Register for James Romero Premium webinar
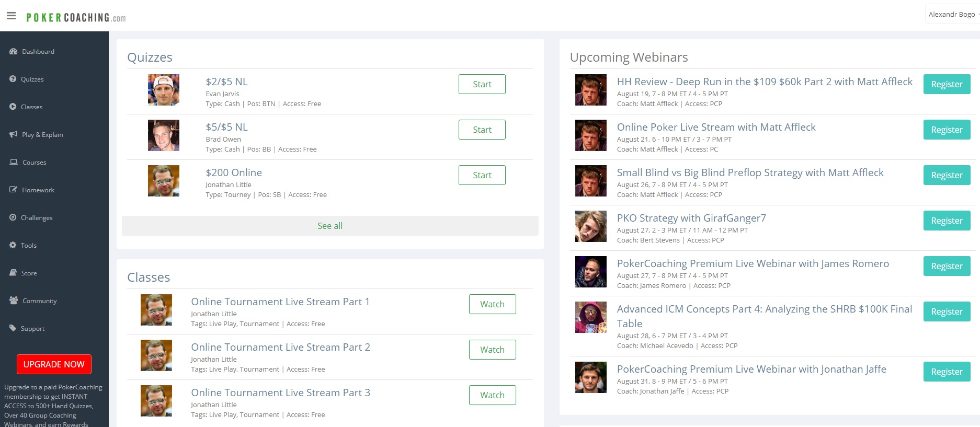 pyautogui.click(x=947, y=266)
